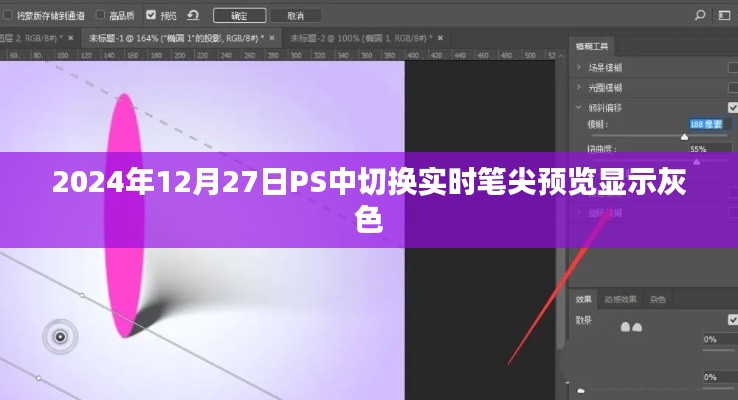Enable 将蒙版存储到通道 checkbox

coord(8,16)
